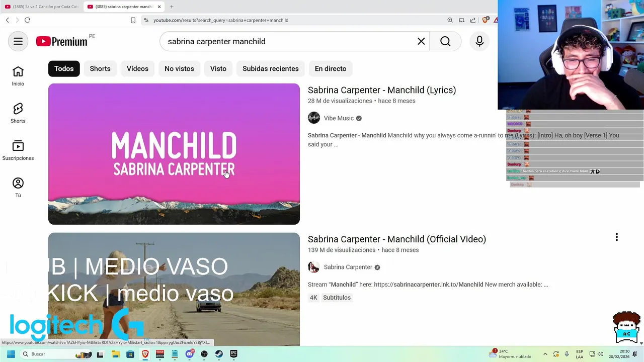
Task: Open the YouTube hamburger guide menu
Action: click(x=18, y=41)
